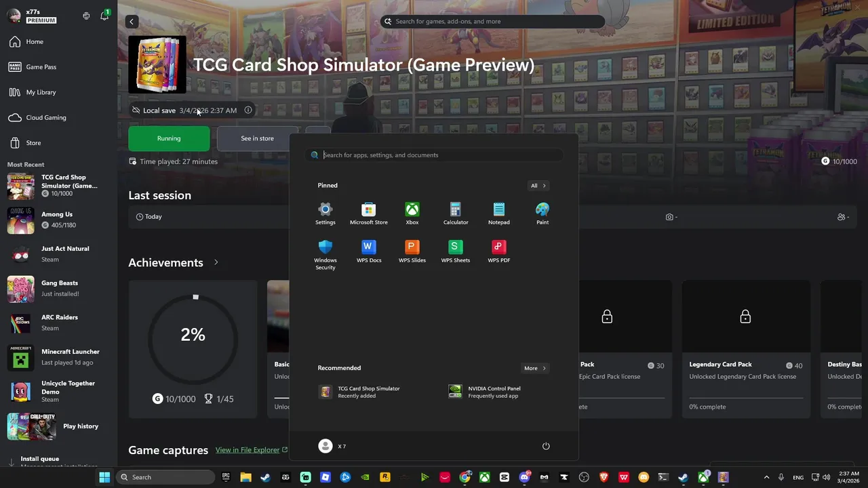Go back with the Xbox app back arrow
Screen dimensions: 868x488
132,22
